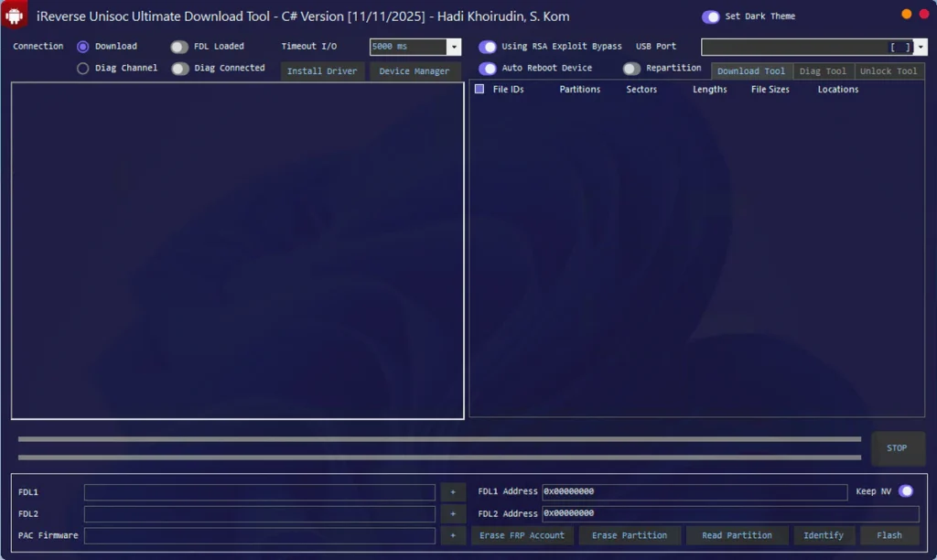This screenshot has width=937, height=560.
Task: Toggle the Keep NV switch
Action: click(x=906, y=491)
